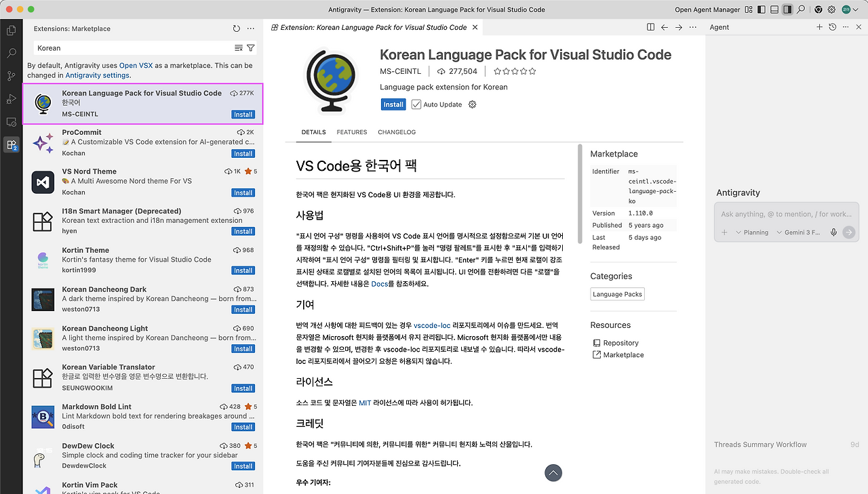Open the Docs link in details
The height and width of the screenshot is (494, 868).
(380, 284)
